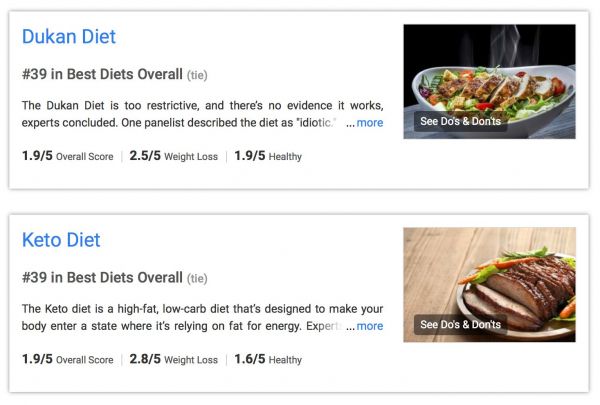Click the Keto diet description paragraph
Image resolution: width=600 pixels, height=405 pixels.
click(202, 317)
